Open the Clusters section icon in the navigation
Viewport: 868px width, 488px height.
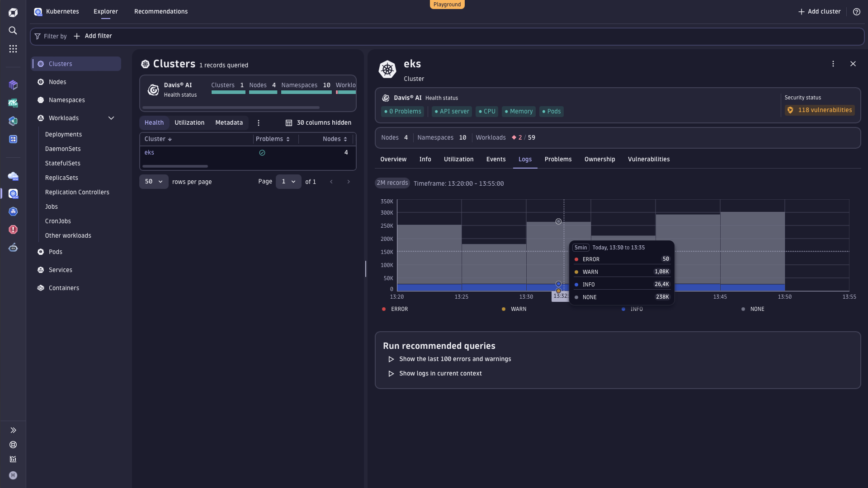pyautogui.click(x=40, y=64)
